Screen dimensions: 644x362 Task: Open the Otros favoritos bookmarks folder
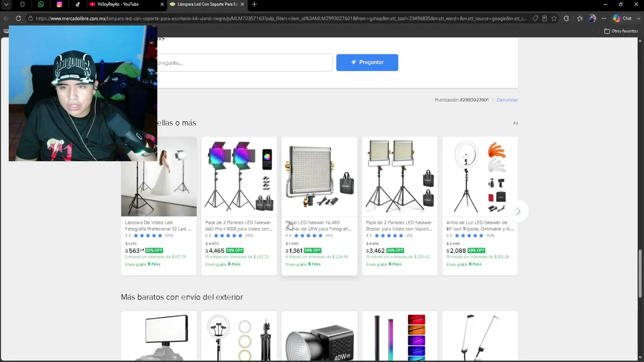click(x=621, y=31)
